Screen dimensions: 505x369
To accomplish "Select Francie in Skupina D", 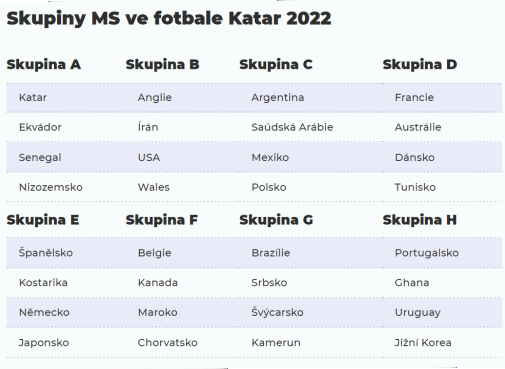I will 414,97.
